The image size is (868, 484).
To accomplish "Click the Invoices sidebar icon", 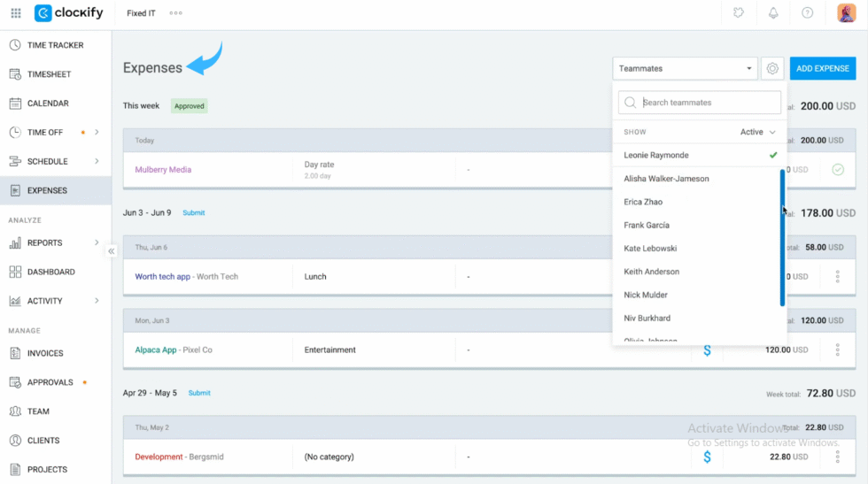I will pos(15,353).
